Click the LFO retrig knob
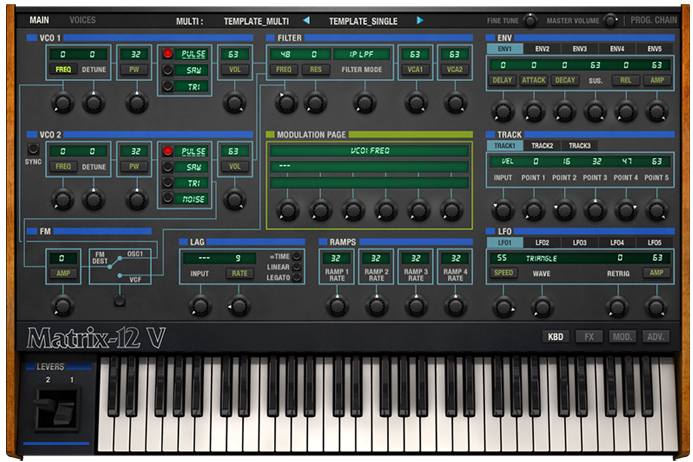 [x=617, y=307]
